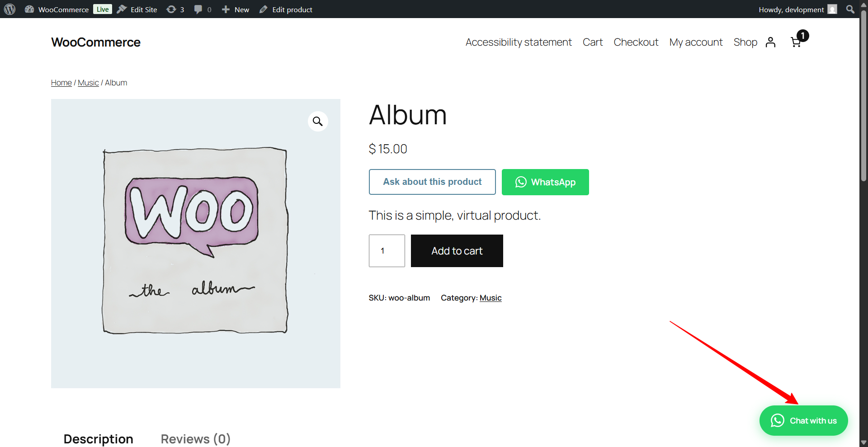Open the shopping cart icon
The height and width of the screenshot is (447, 868).
[x=796, y=42]
